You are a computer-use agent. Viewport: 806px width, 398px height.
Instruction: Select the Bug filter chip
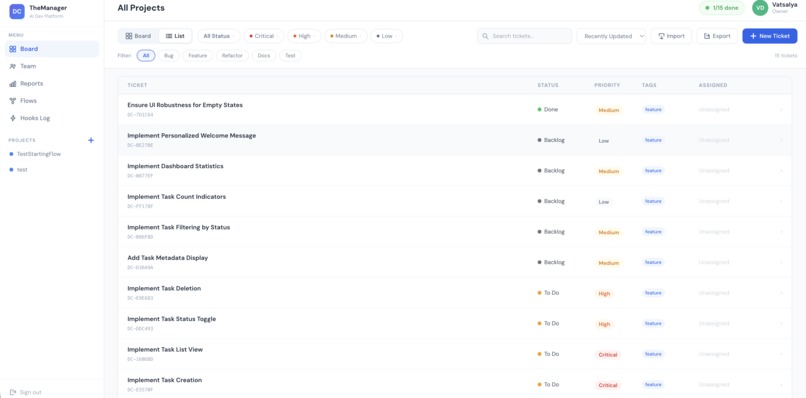169,56
